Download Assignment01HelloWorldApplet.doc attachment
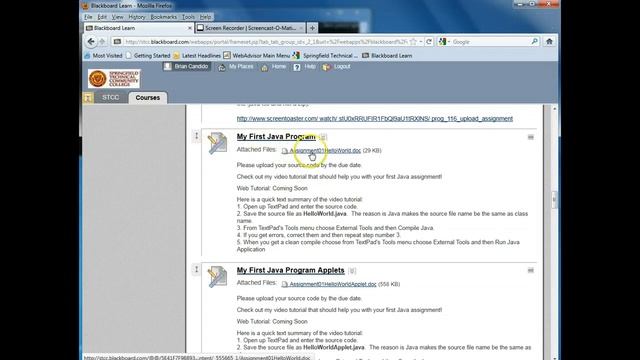 pyautogui.click(x=333, y=284)
